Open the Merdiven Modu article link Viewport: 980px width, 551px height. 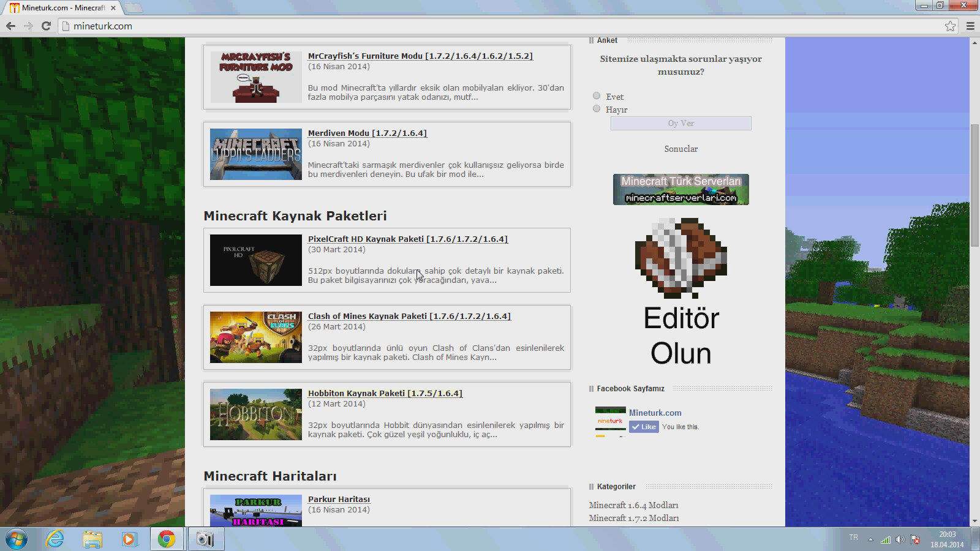pyautogui.click(x=367, y=133)
